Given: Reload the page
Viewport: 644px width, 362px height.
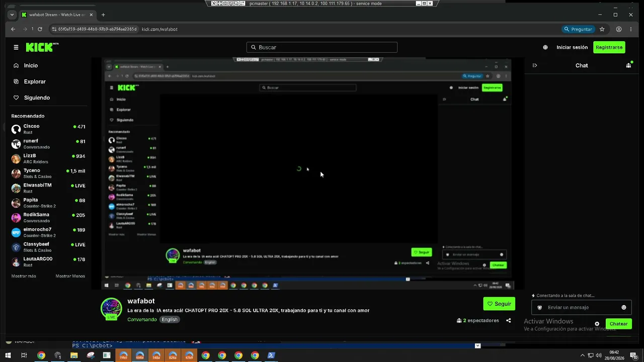Looking at the screenshot, I should click(x=40, y=29).
